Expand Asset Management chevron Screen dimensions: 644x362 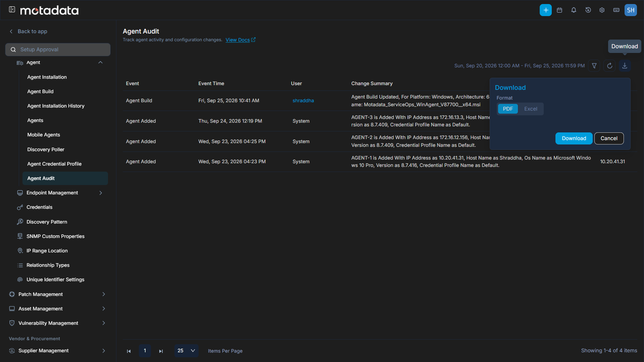104,309
